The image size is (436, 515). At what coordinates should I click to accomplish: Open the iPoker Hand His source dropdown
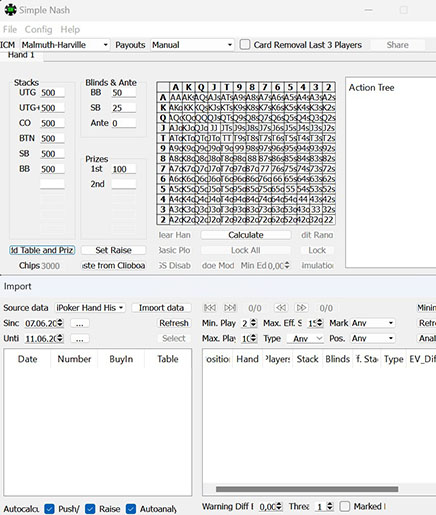tap(90, 308)
